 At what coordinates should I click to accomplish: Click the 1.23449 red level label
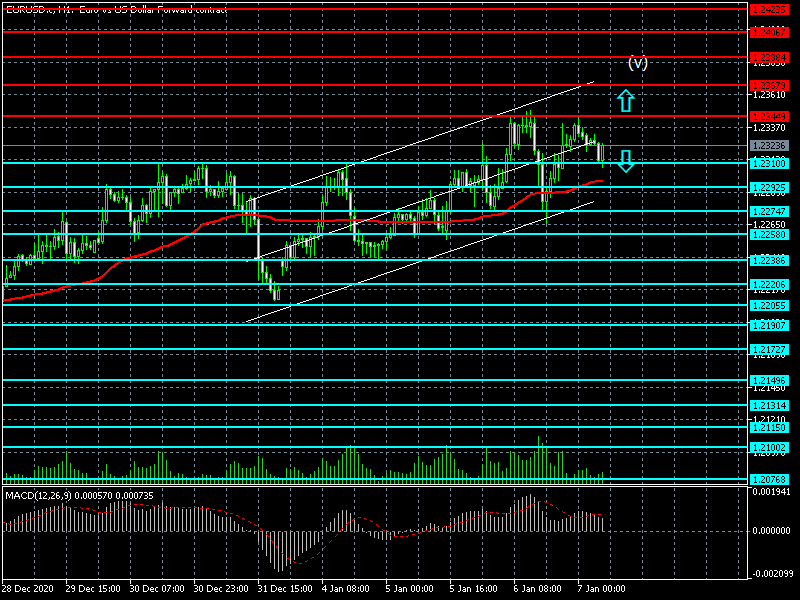click(x=768, y=116)
